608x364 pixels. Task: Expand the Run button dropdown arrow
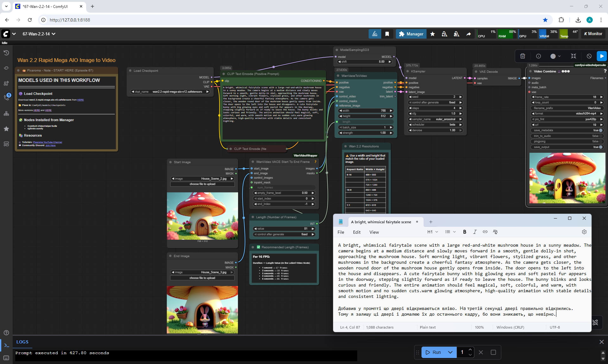pyautogui.click(x=450, y=352)
